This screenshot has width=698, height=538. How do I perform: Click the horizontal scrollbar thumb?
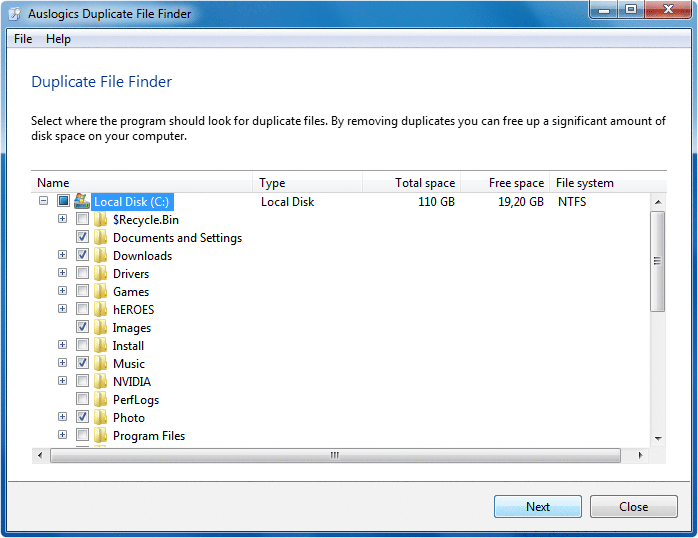335,455
